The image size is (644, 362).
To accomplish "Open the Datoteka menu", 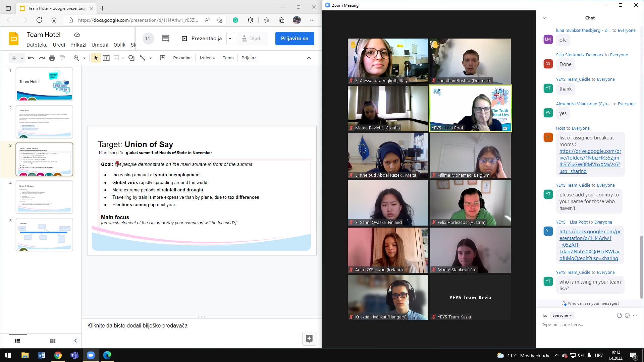I will coord(37,45).
